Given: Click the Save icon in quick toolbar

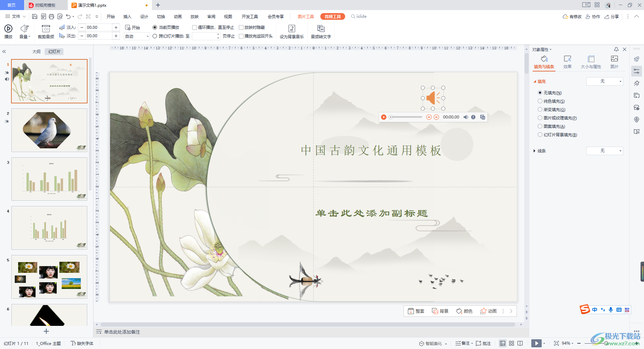Looking at the screenshot, I should click(35, 16).
